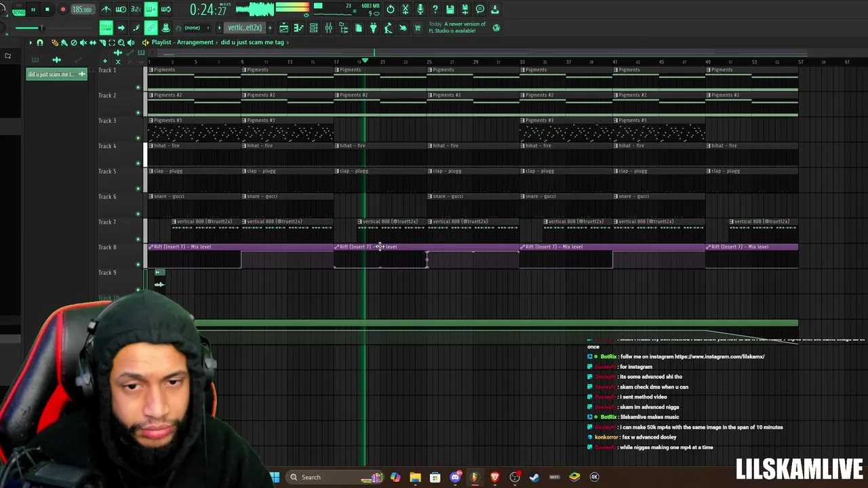
Task: Click the download content library icon
Action: pyautogui.click(x=495, y=9)
